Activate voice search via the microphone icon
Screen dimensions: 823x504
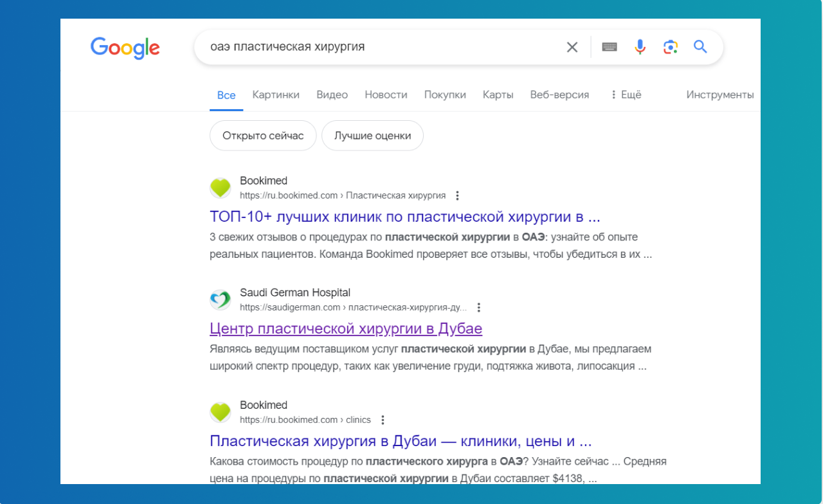(640, 46)
